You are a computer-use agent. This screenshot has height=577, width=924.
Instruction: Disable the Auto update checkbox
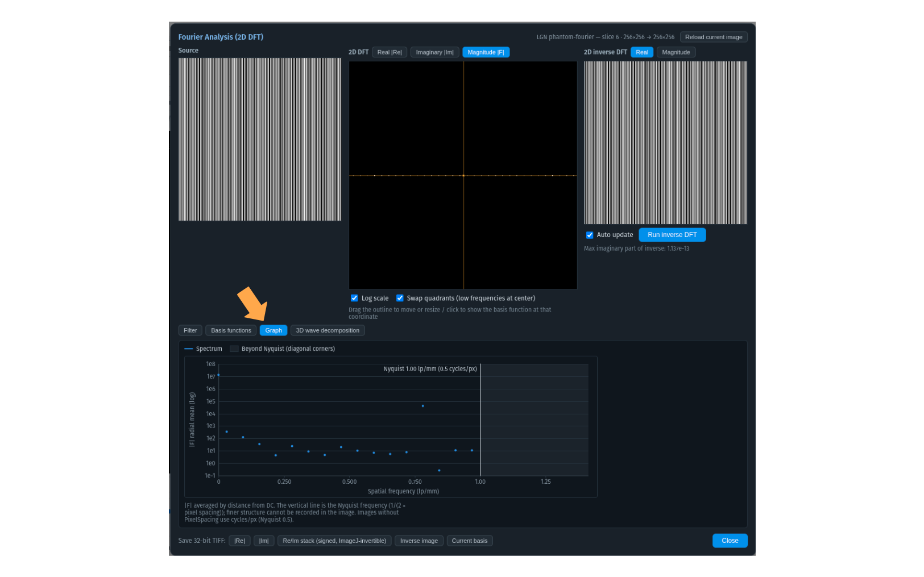tap(590, 235)
